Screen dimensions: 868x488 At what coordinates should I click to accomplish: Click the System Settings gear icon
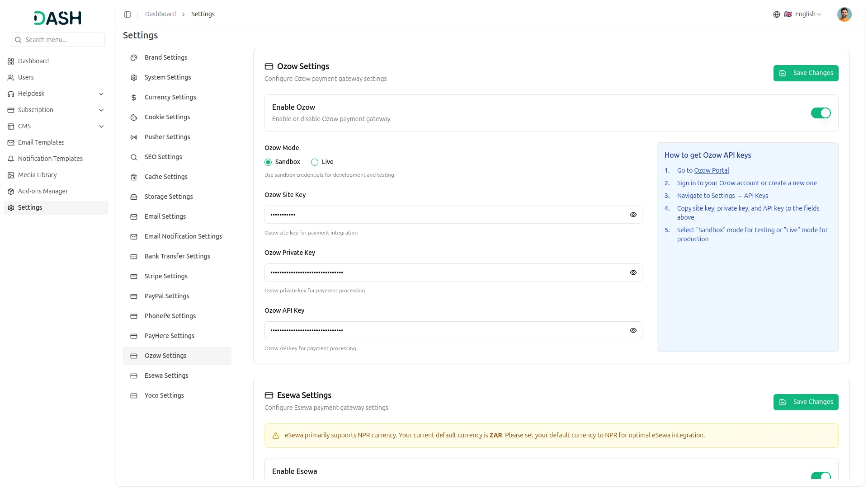(134, 78)
